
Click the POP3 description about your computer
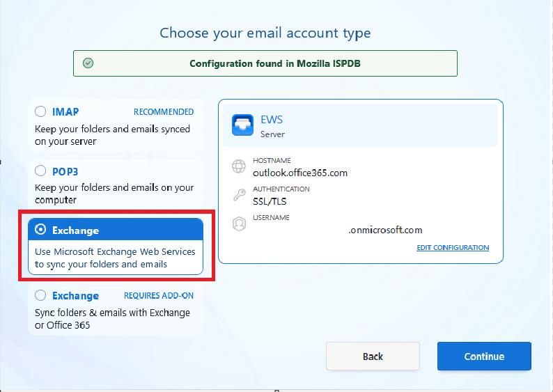[114, 194]
